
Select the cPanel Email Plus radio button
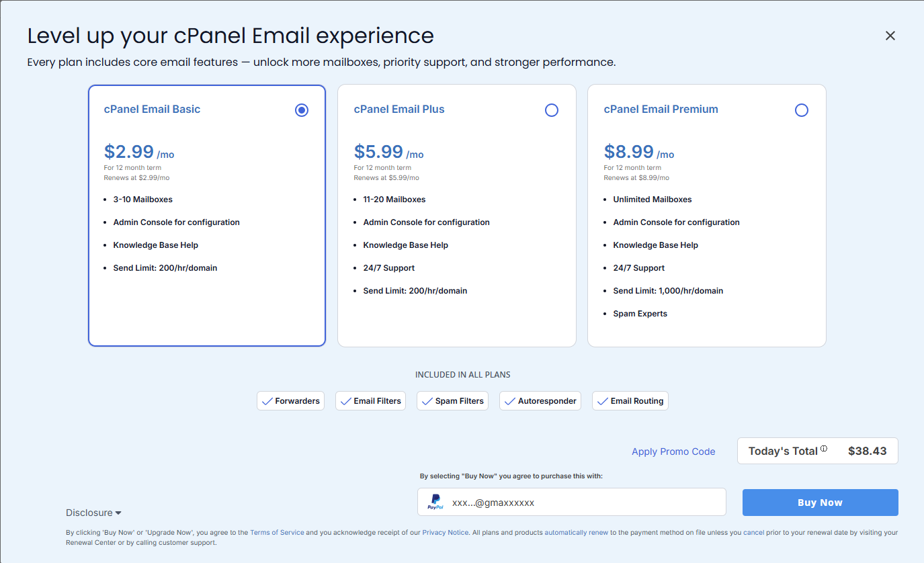click(552, 110)
